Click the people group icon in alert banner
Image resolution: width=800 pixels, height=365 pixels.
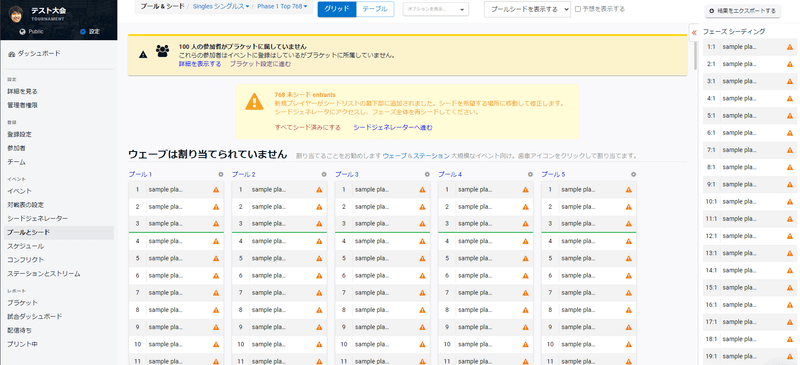[x=163, y=51]
